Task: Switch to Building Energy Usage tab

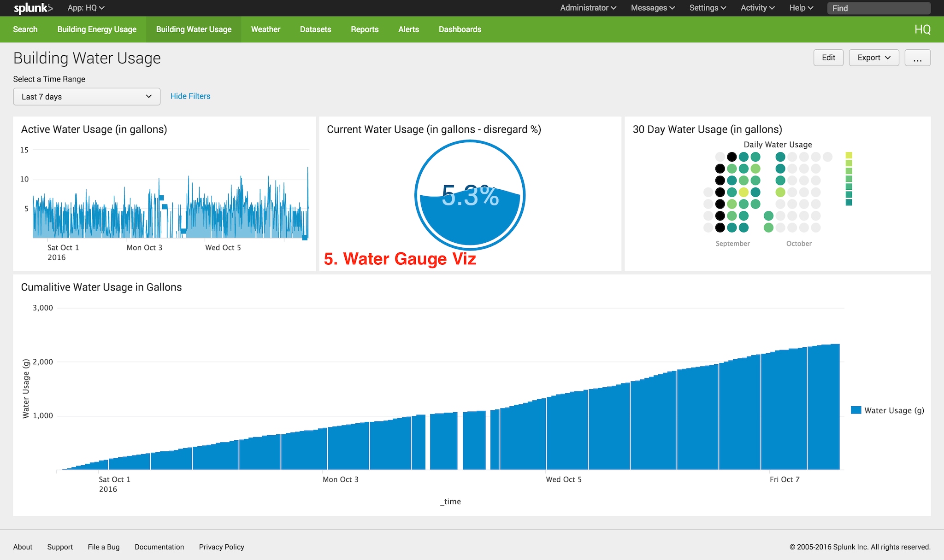Action: (97, 29)
